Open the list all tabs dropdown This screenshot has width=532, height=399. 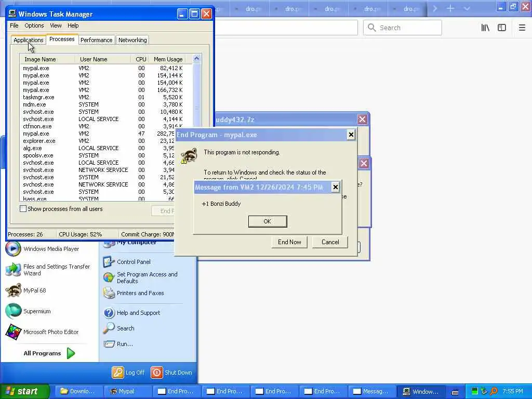tap(467, 8)
